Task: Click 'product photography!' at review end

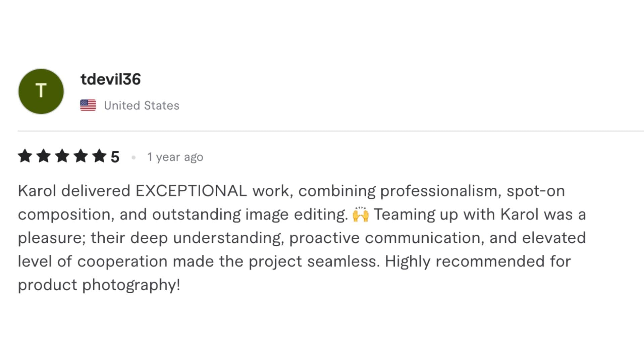Action: point(99,285)
